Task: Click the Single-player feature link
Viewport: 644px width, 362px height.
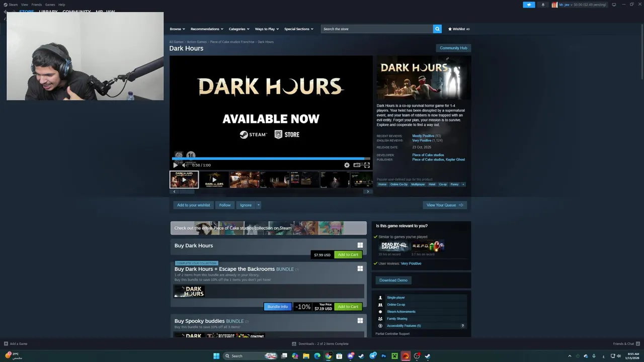Action: click(x=396, y=298)
